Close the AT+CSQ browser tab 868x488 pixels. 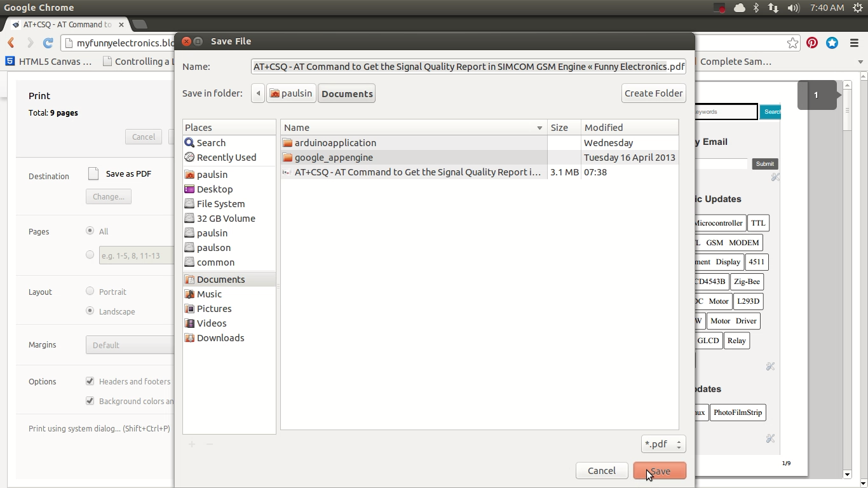tap(121, 25)
